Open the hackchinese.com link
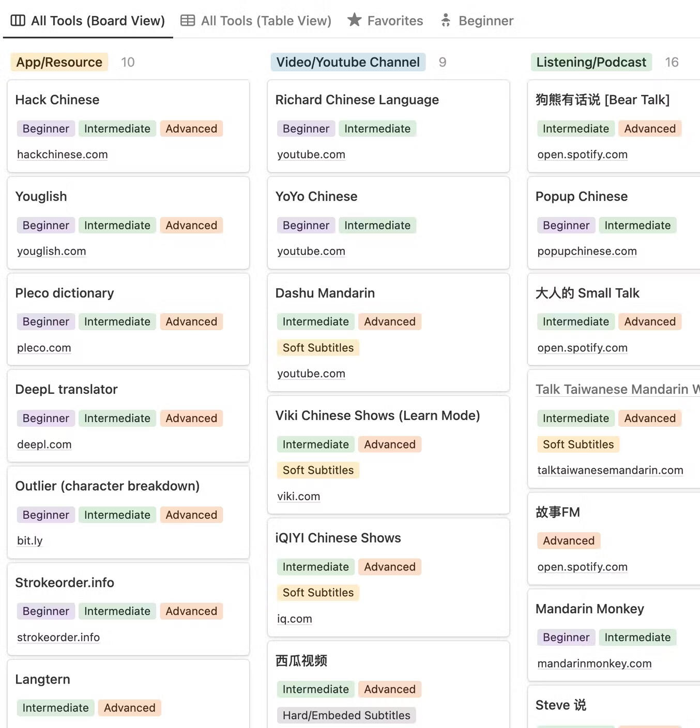This screenshot has height=728, width=700. pos(62,154)
